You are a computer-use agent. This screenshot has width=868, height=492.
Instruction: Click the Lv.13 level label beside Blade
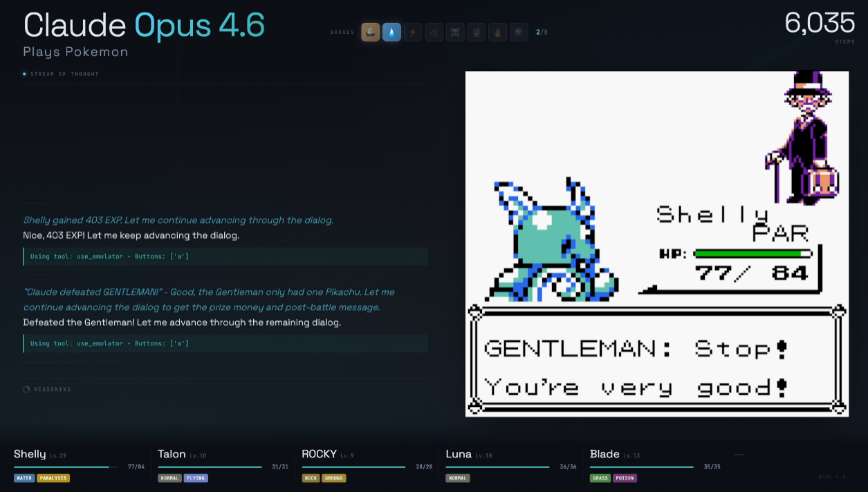631,456
